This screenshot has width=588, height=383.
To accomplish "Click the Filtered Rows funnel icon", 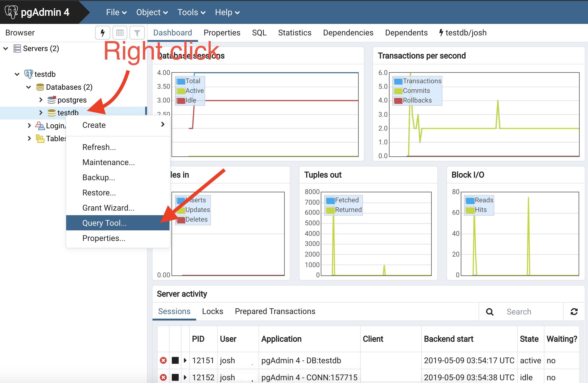I will point(137,33).
